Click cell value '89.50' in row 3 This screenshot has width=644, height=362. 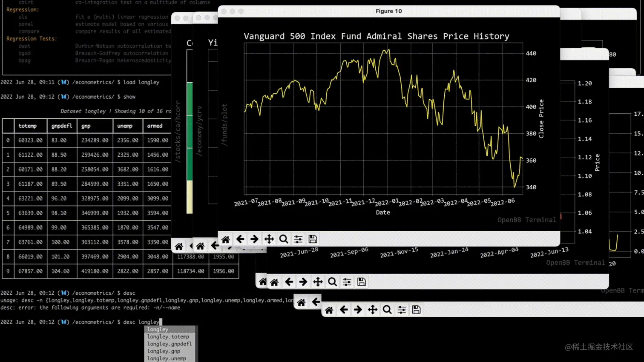(x=59, y=184)
